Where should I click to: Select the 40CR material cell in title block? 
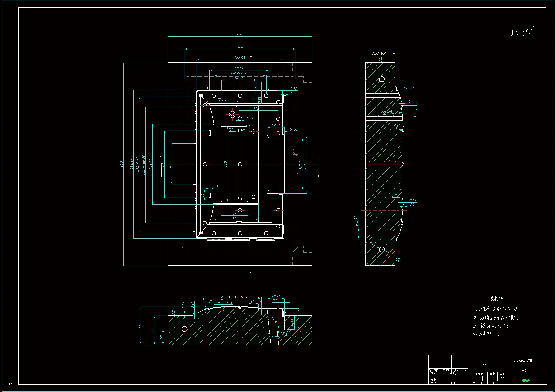(486, 364)
